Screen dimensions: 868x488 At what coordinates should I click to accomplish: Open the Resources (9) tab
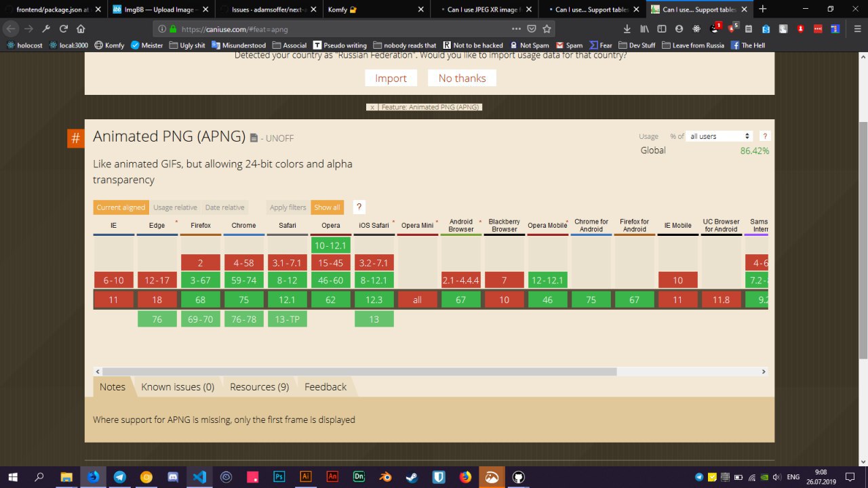[259, 386]
